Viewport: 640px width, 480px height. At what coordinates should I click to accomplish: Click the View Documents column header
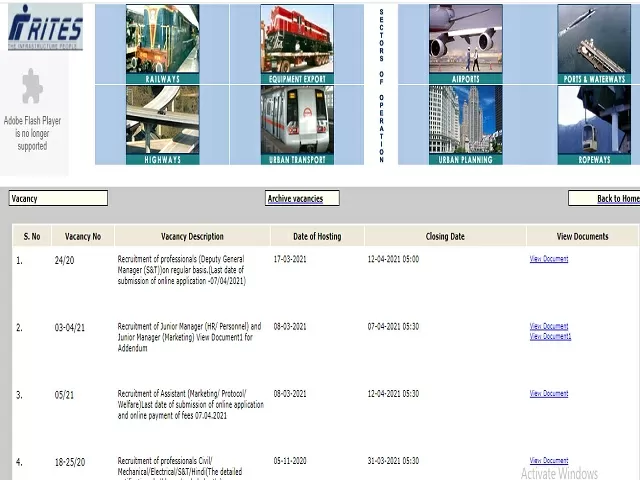[582, 236]
